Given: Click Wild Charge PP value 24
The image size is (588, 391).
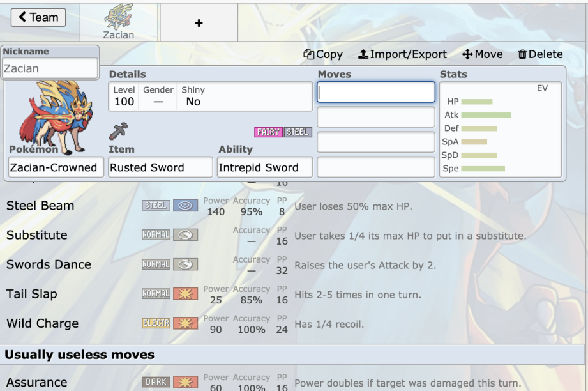Looking at the screenshot, I should pyautogui.click(x=282, y=330).
